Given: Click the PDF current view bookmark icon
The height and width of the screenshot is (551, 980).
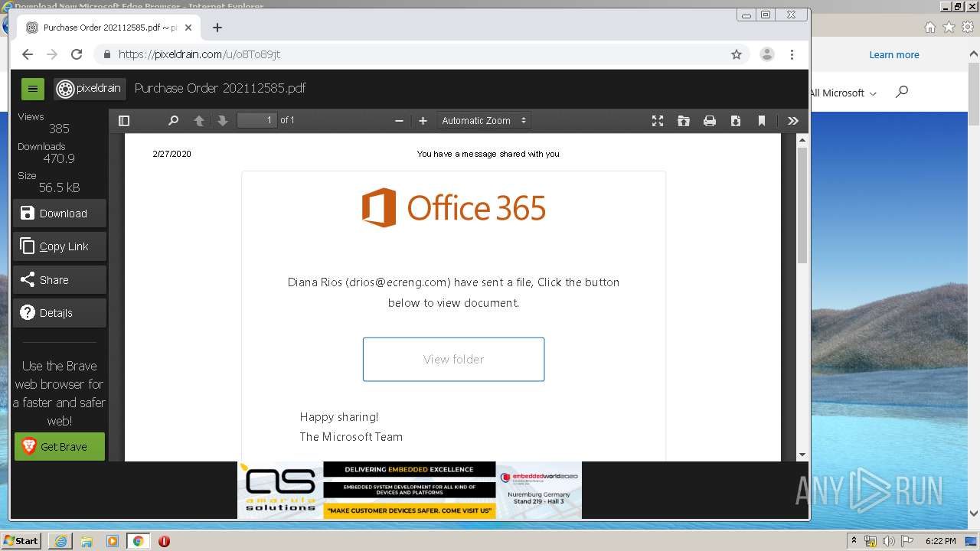Looking at the screenshot, I should (x=762, y=121).
